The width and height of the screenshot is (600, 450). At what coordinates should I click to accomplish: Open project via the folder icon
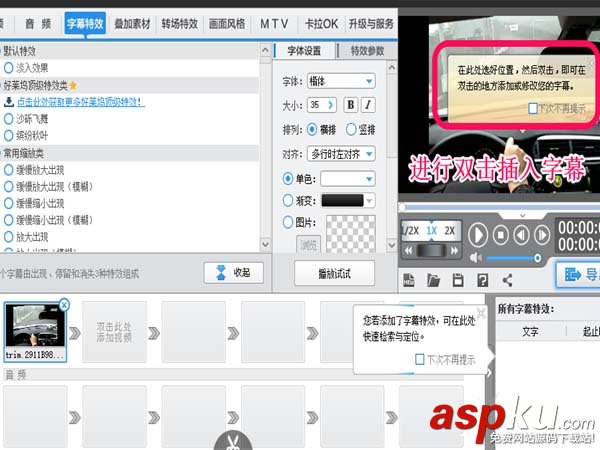433,280
